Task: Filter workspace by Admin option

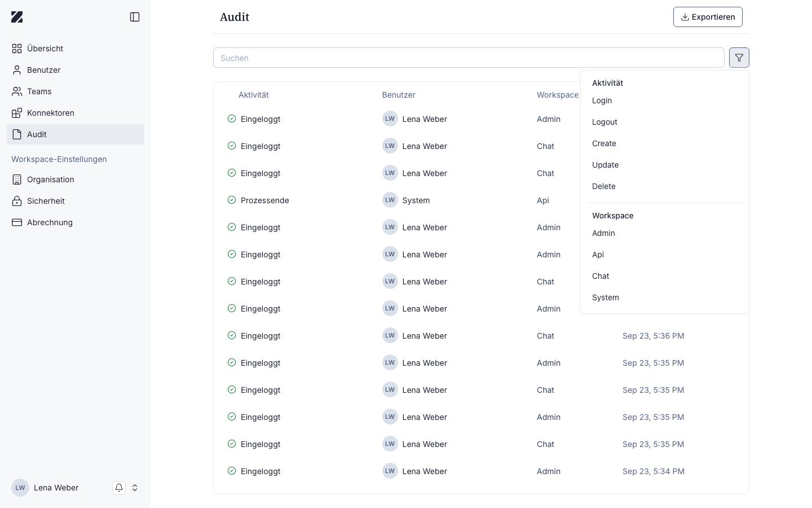Action: (665, 233)
